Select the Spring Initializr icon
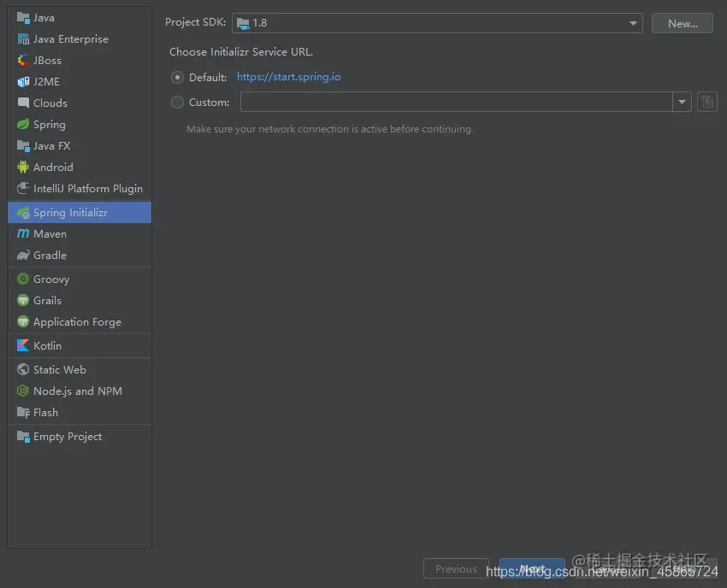 pos(23,212)
